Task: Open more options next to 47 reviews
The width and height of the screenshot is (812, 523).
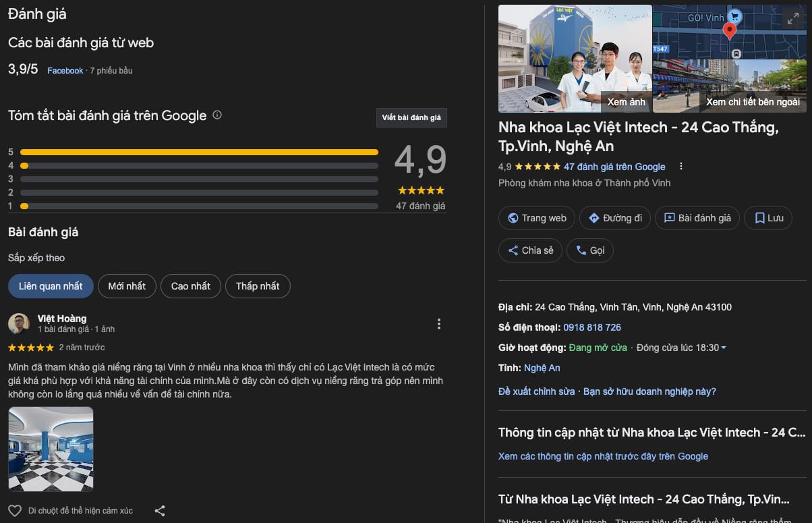Action: (x=681, y=167)
